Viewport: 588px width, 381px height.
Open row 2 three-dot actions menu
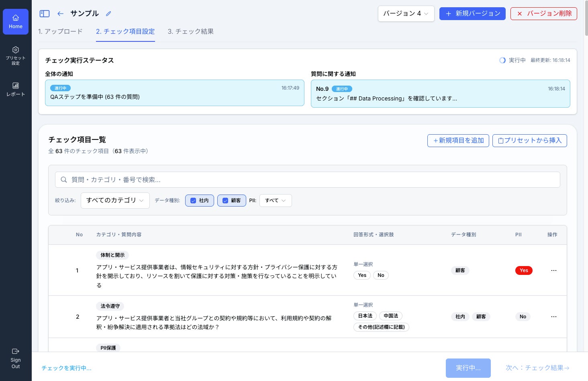(553, 317)
